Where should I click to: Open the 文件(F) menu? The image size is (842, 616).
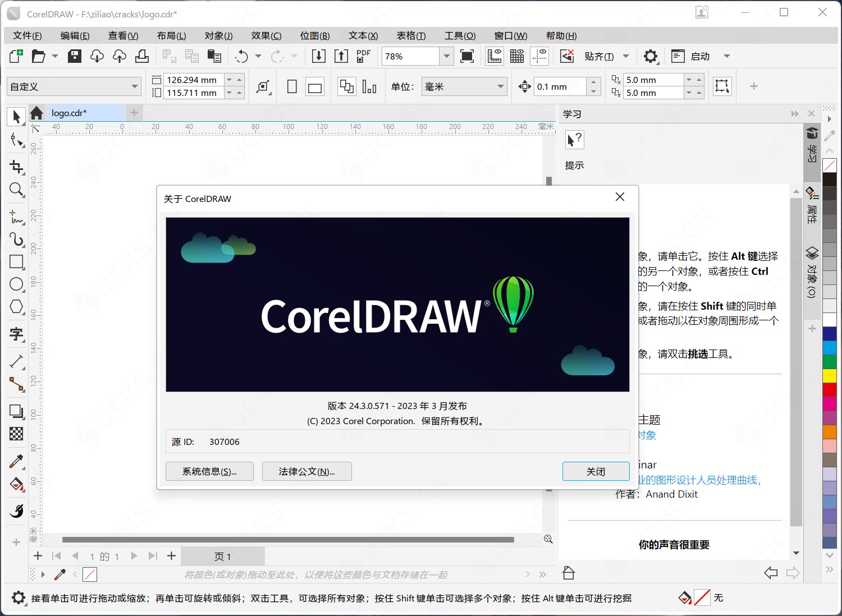coord(27,35)
